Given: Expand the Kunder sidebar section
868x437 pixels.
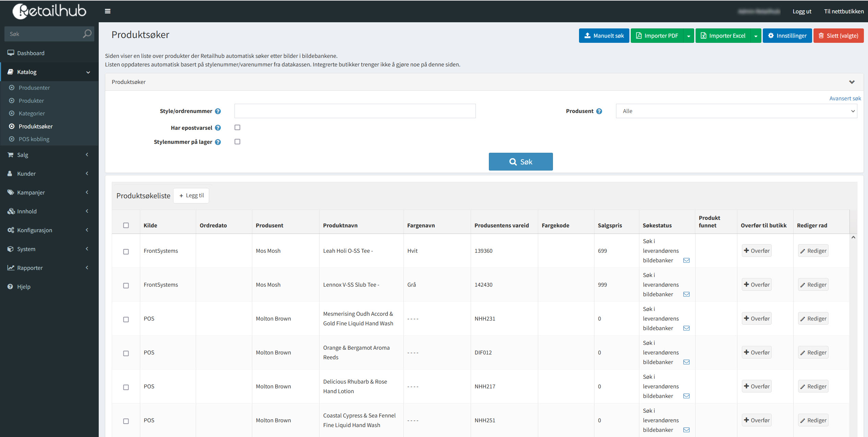Looking at the screenshot, I should tap(49, 174).
